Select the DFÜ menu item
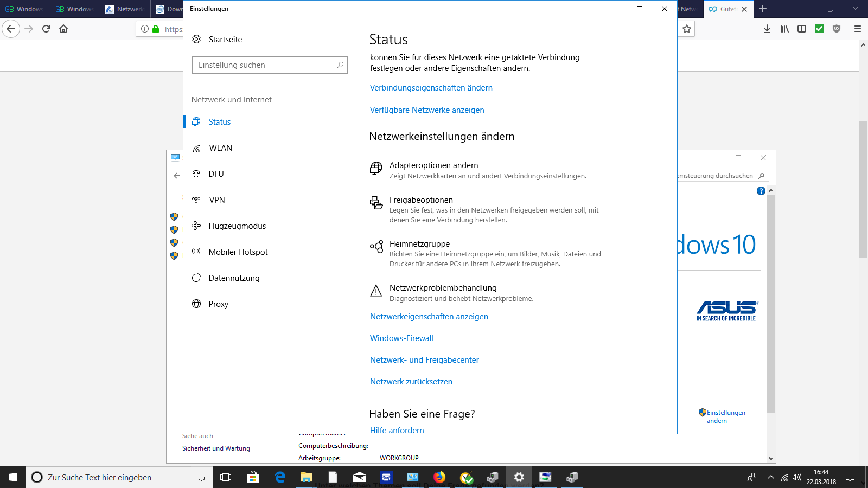This screenshot has width=868, height=488. click(216, 174)
